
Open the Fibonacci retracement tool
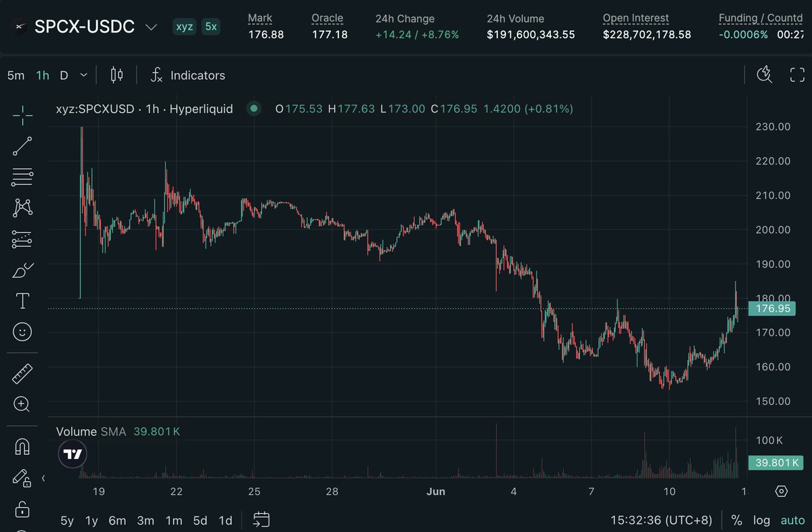pyautogui.click(x=22, y=177)
